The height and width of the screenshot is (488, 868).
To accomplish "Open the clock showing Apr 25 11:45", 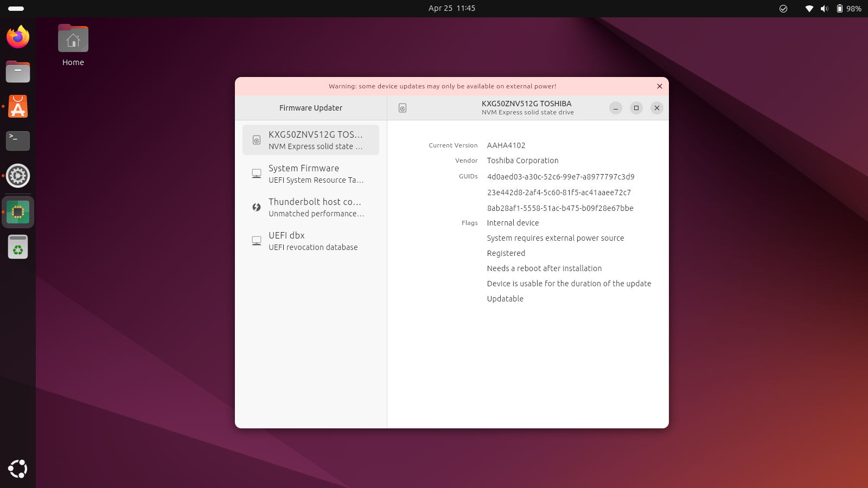I will point(452,9).
